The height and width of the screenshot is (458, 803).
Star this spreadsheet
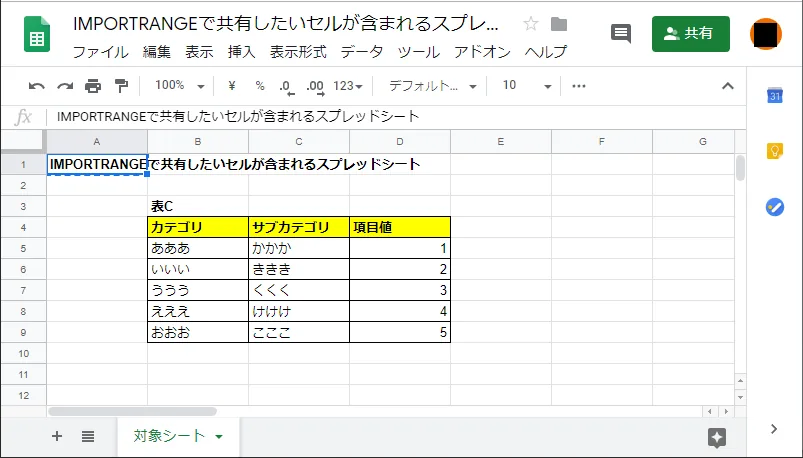pyautogui.click(x=531, y=24)
